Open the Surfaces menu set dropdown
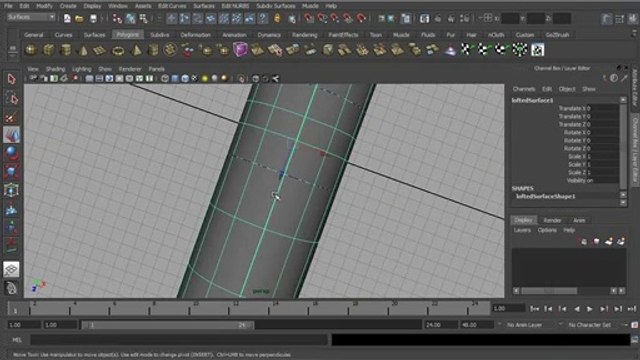640x360 pixels. point(31,17)
